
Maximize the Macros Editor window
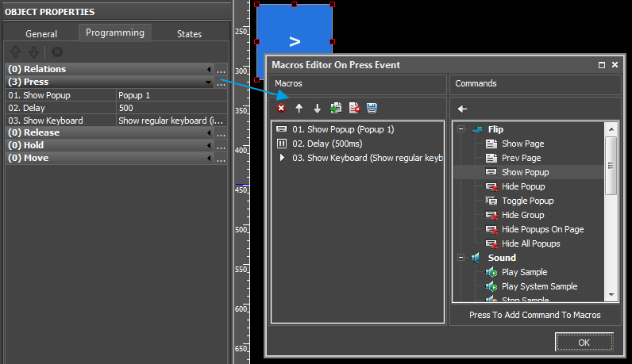click(601, 65)
